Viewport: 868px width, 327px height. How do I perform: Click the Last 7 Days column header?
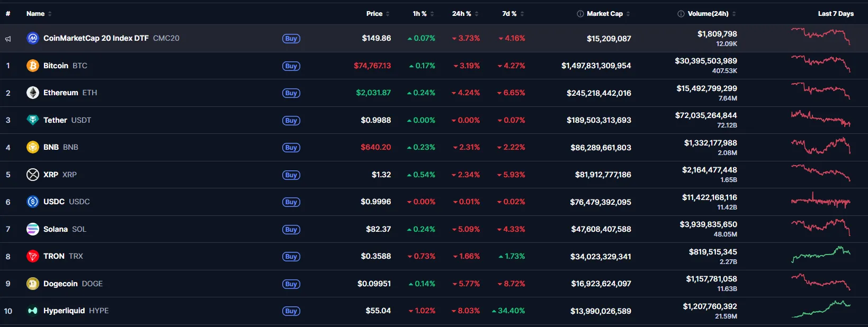tap(836, 14)
